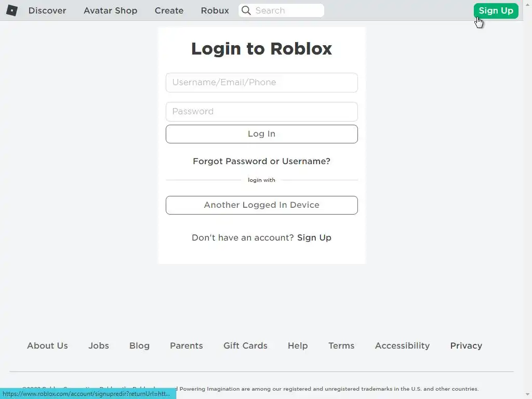Click the green Sign Up button
Viewport: 532px width, 399px height.
(496, 11)
